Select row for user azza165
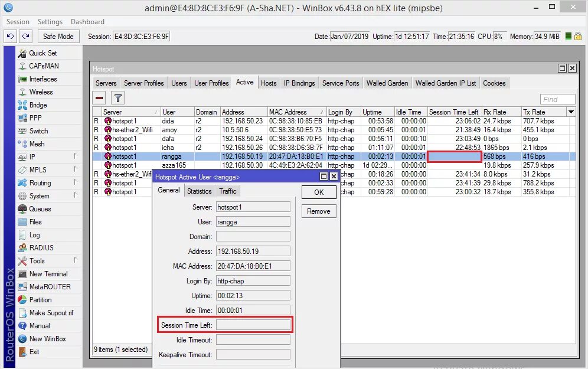The width and height of the screenshot is (588, 369). (x=334, y=165)
